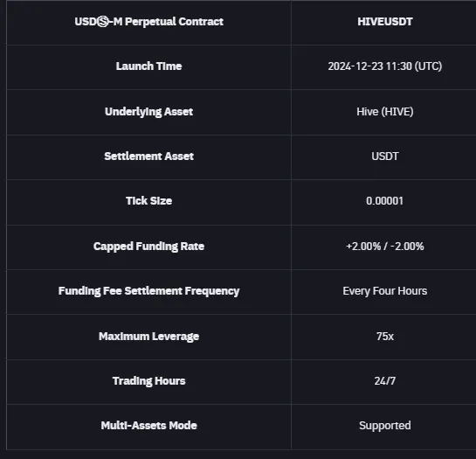Screen dimensions: 476x459
Task: Select the Every Four Hours value
Action: coord(384,291)
